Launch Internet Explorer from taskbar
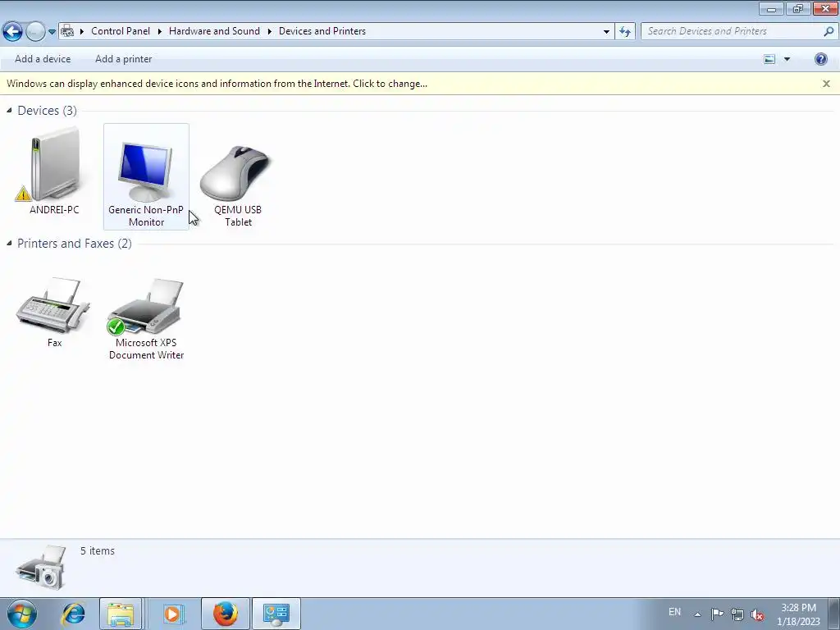Image resolution: width=840 pixels, height=630 pixels. [x=73, y=614]
